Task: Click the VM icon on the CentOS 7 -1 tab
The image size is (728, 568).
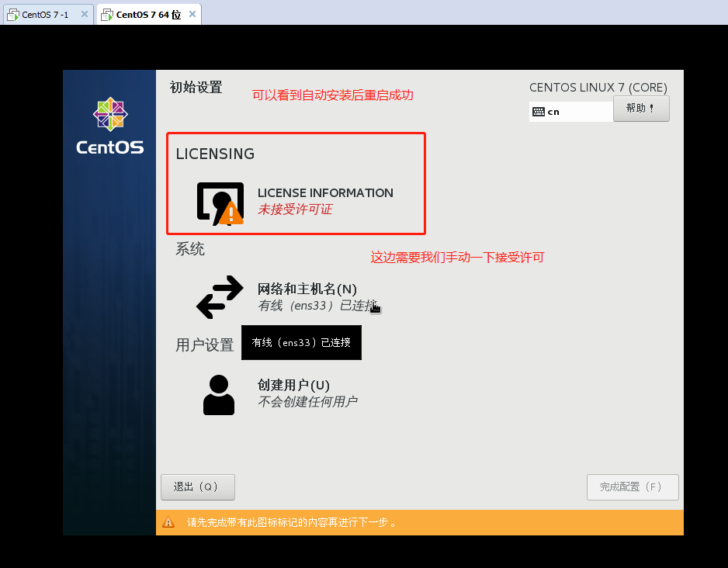Action: [x=13, y=15]
